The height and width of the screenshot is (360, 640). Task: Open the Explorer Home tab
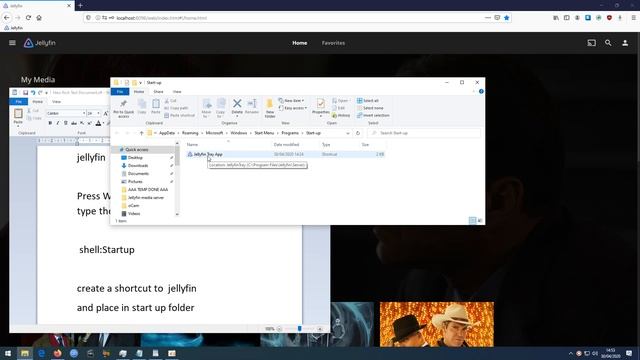point(139,92)
